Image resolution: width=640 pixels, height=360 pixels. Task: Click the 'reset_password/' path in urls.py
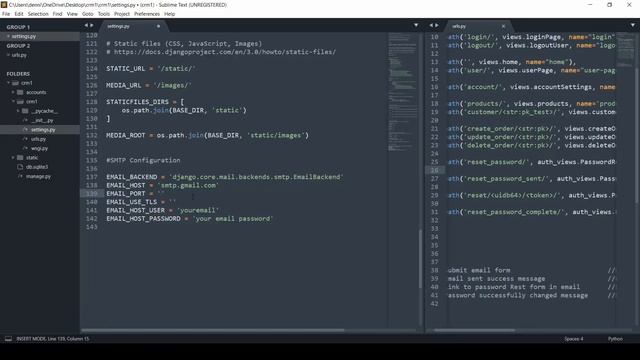click(x=496, y=162)
